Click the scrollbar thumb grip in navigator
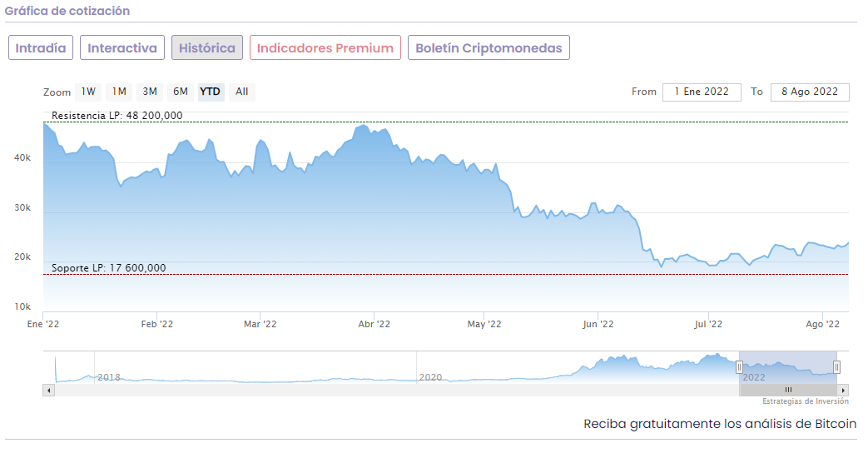This screenshot has height=453, width=868. (x=788, y=390)
